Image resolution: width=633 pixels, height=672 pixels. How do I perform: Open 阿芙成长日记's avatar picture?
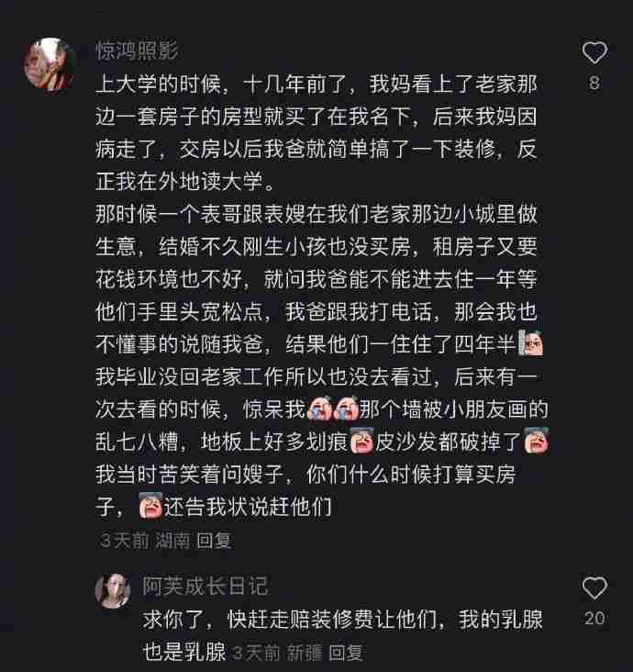(x=113, y=591)
